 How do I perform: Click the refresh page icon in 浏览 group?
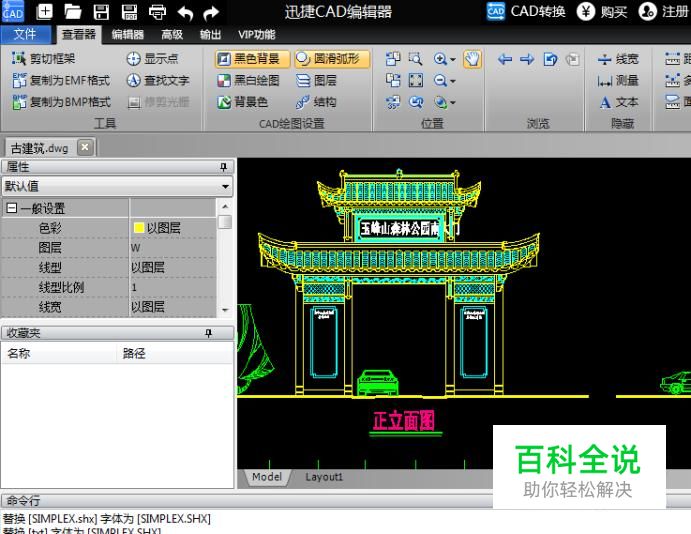coord(550,59)
